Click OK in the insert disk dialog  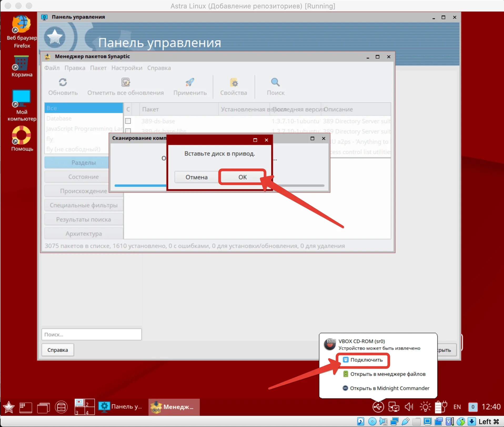click(243, 177)
